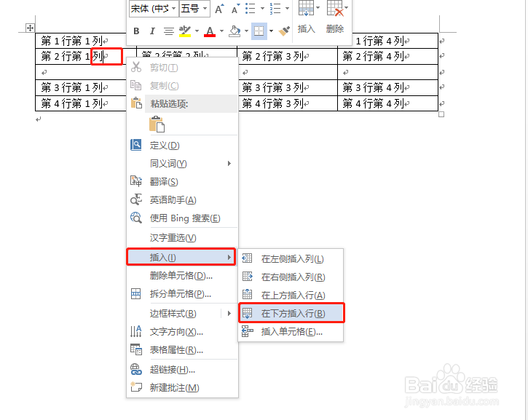This screenshot has height=420, width=528.
Task: Open 同义词(Y) submenu
Action: click(x=183, y=164)
